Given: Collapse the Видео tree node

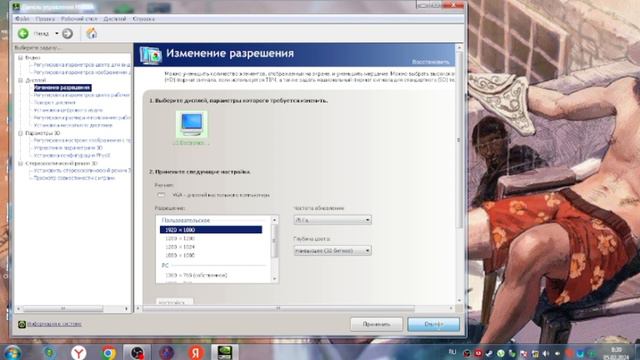Looking at the screenshot, I should click(x=20, y=58).
